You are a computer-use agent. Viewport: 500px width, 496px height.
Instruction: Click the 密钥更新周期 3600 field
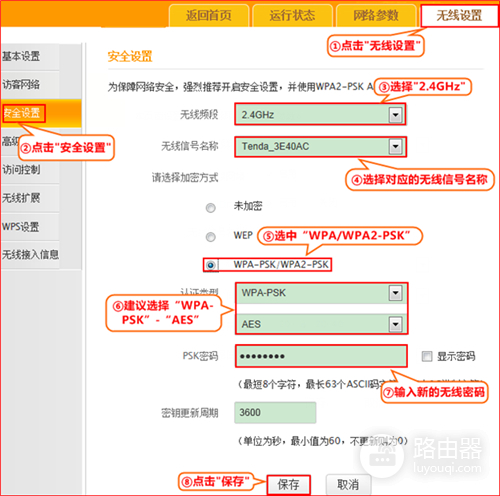point(275,413)
